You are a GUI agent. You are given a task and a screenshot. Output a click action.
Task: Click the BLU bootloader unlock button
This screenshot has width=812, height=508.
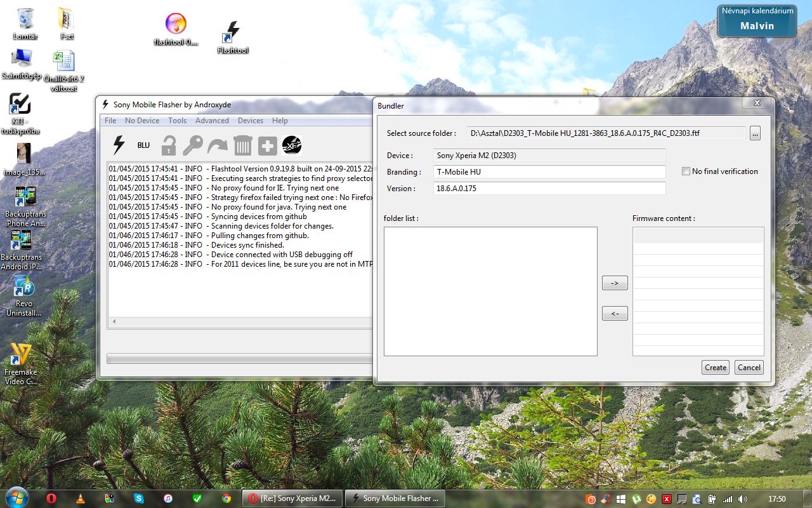coord(143,145)
